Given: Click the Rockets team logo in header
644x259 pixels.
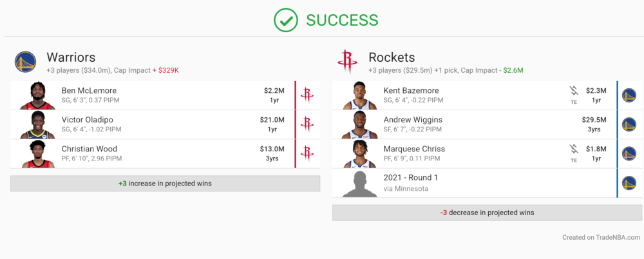Looking at the screenshot, I should (347, 62).
